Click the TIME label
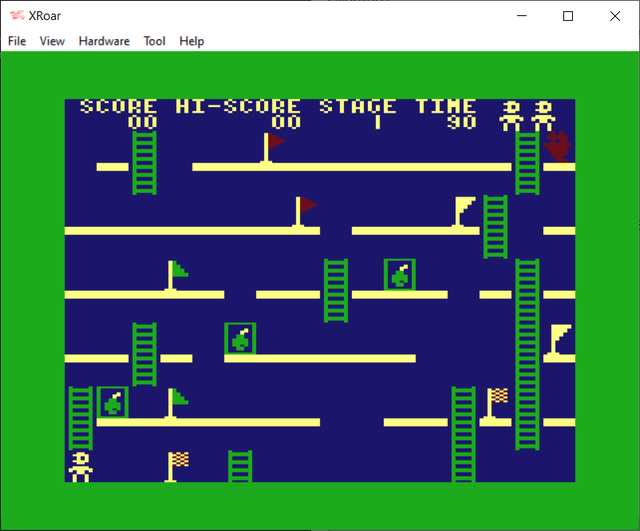This screenshot has height=531, width=640. (446, 107)
